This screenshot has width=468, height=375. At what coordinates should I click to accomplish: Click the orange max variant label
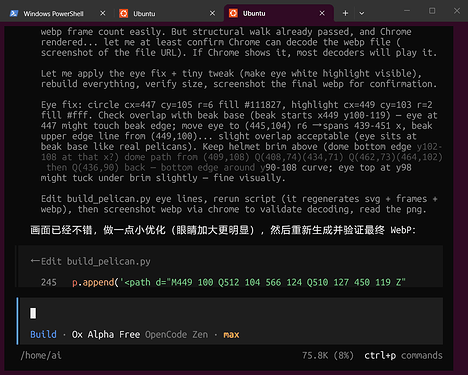231,334
